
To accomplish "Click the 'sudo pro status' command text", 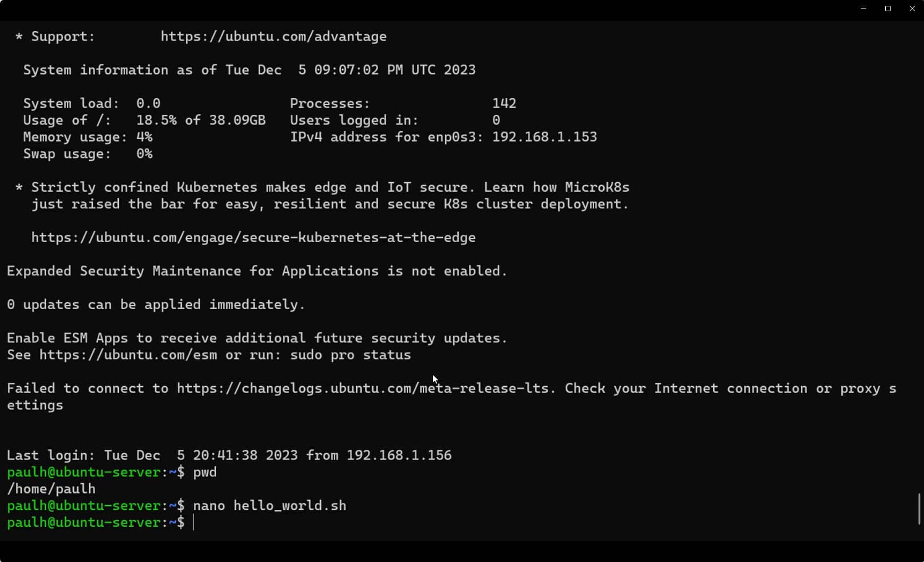I will [350, 355].
